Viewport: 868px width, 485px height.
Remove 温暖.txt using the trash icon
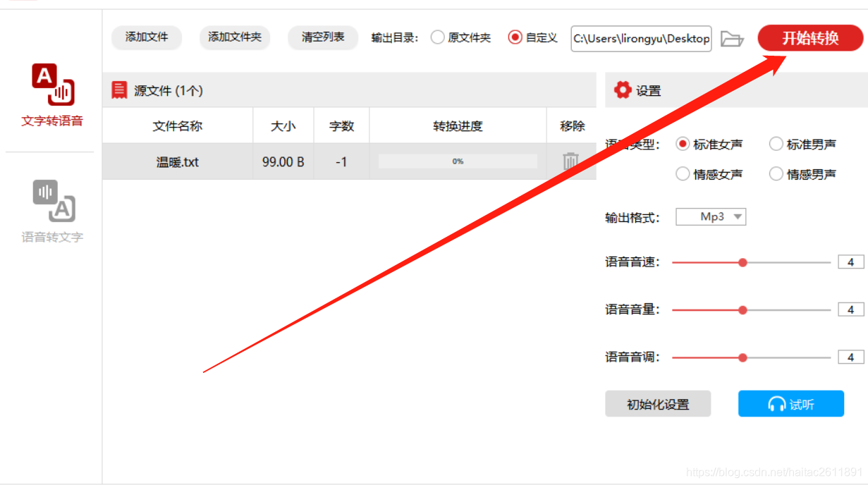[x=570, y=161]
